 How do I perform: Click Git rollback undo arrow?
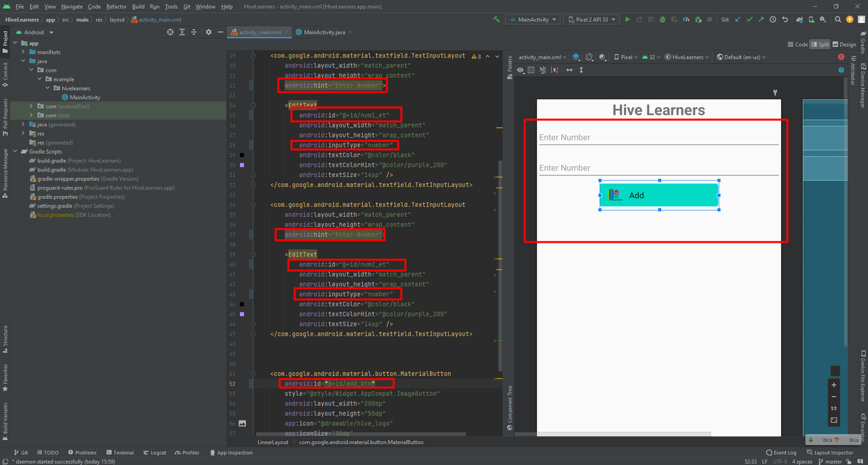pyautogui.click(x=785, y=20)
